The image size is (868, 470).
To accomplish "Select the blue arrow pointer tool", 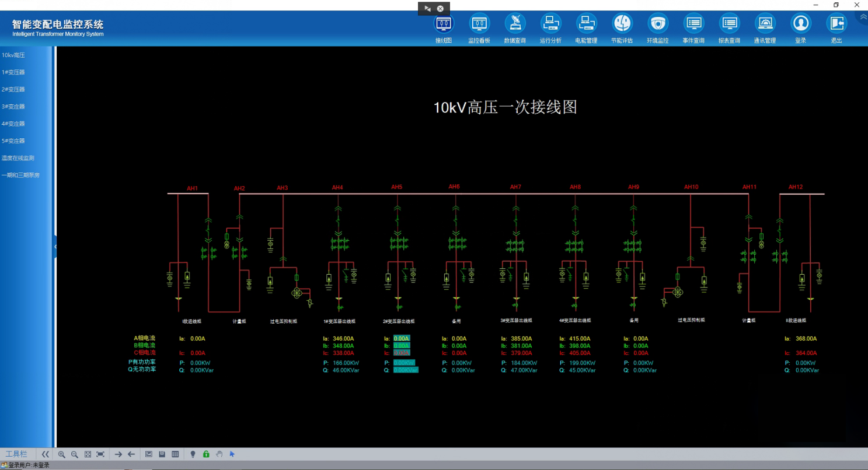I will (232, 454).
